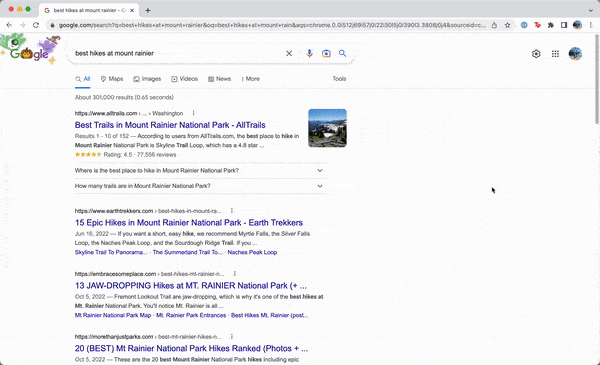
Task: Clear the search box with X
Action: pos(289,54)
